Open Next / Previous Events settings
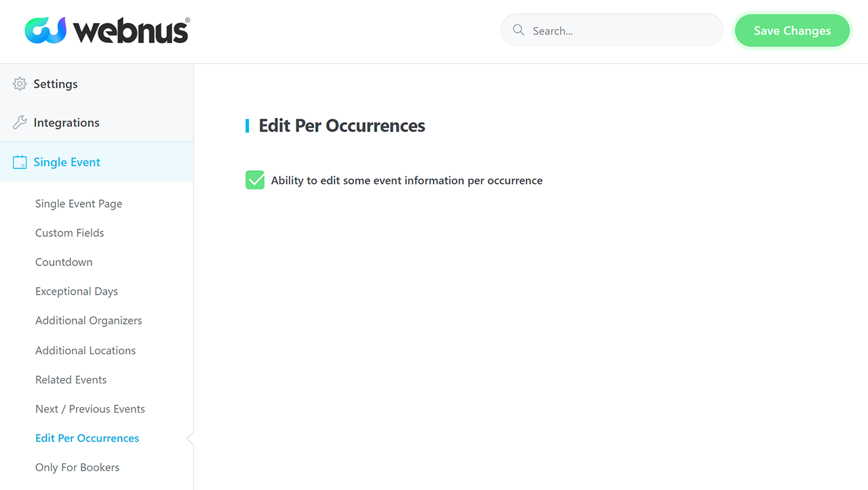 tap(90, 409)
